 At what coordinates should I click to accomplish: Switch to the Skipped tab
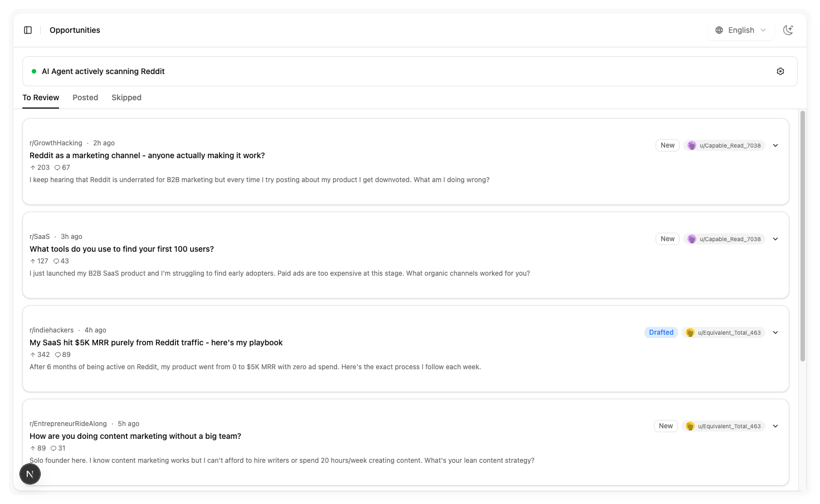click(x=126, y=97)
